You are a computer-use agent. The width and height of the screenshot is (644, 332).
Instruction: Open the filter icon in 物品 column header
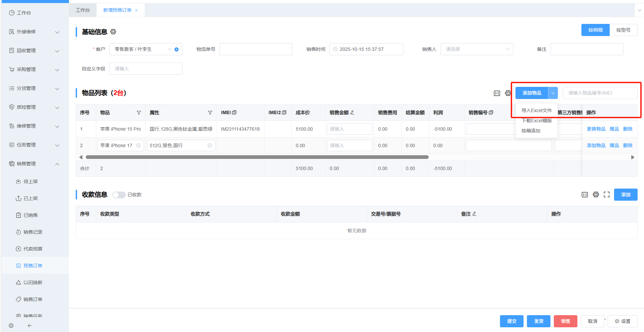pyautogui.click(x=139, y=113)
